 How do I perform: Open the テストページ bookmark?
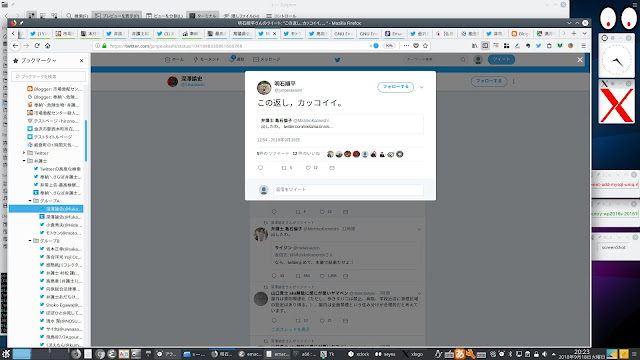(x=52, y=121)
